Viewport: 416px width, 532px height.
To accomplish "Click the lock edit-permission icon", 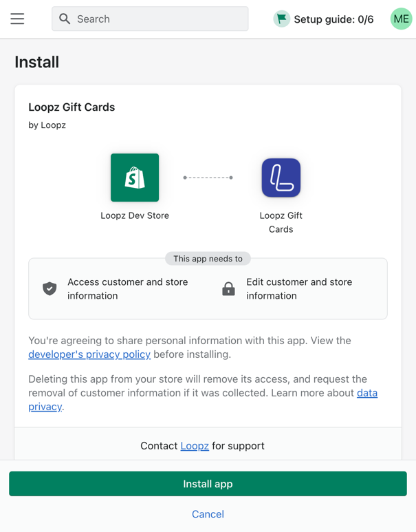I will (228, 289).
